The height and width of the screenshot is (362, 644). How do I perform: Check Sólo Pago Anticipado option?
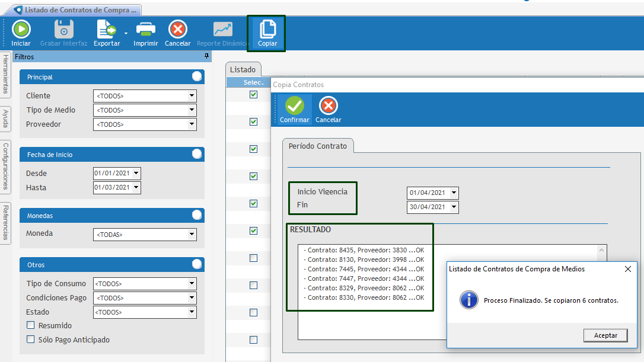(x=31, y=339)
